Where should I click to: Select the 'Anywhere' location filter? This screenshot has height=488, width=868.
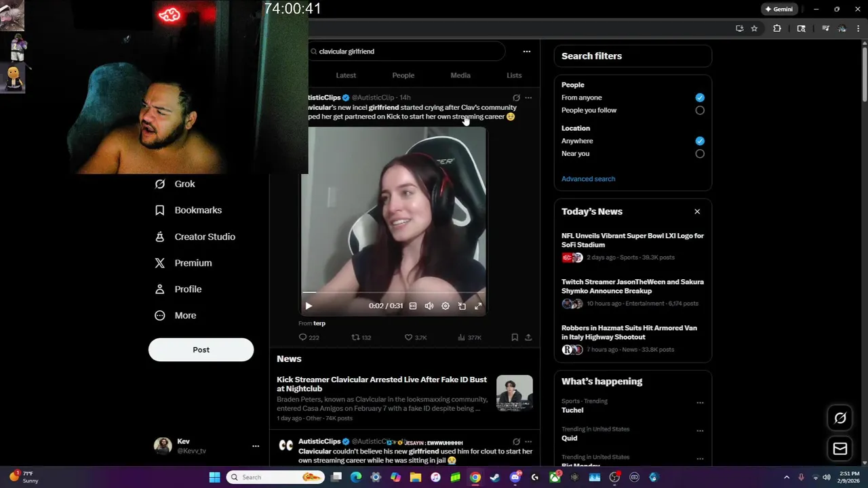[700, 141]
